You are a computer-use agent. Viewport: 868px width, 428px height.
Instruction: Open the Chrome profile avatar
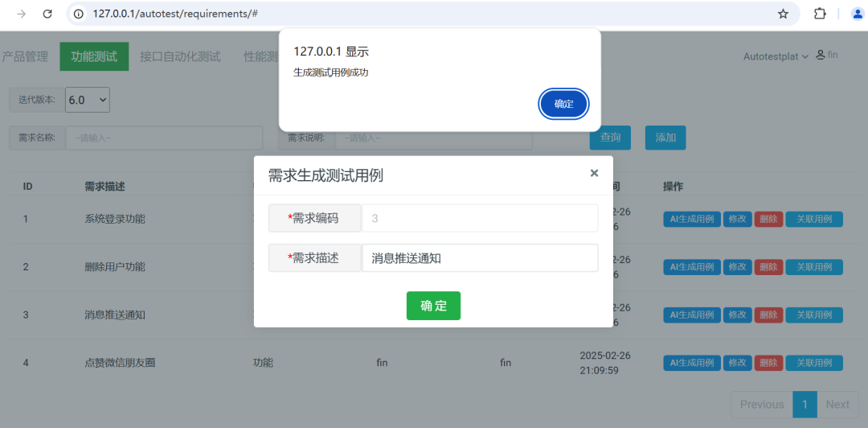pyautogui.click(x=858, y=14)
